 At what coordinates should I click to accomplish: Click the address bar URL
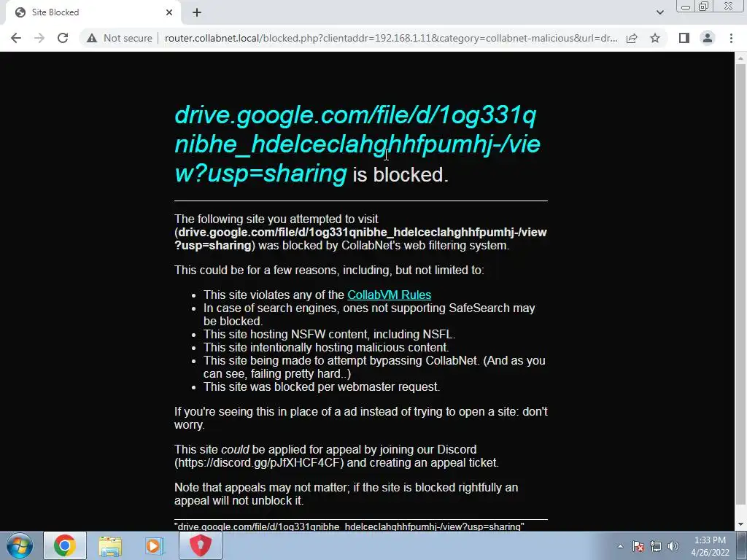(391, 38)
